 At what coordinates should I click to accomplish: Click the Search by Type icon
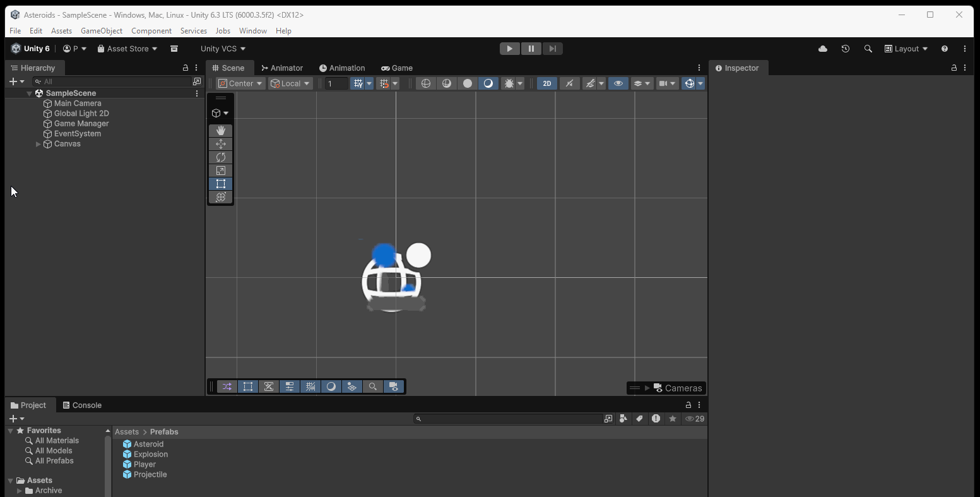click(x=623, y=419)
